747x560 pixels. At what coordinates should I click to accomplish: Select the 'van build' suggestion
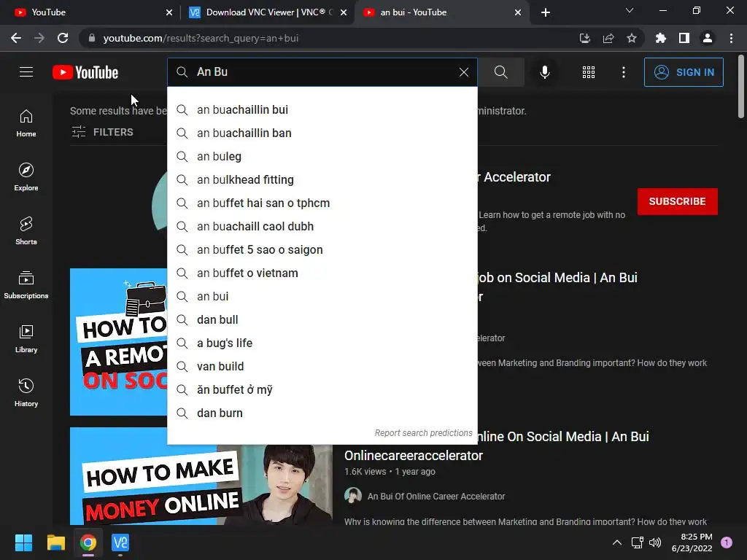tap(322, 366)
